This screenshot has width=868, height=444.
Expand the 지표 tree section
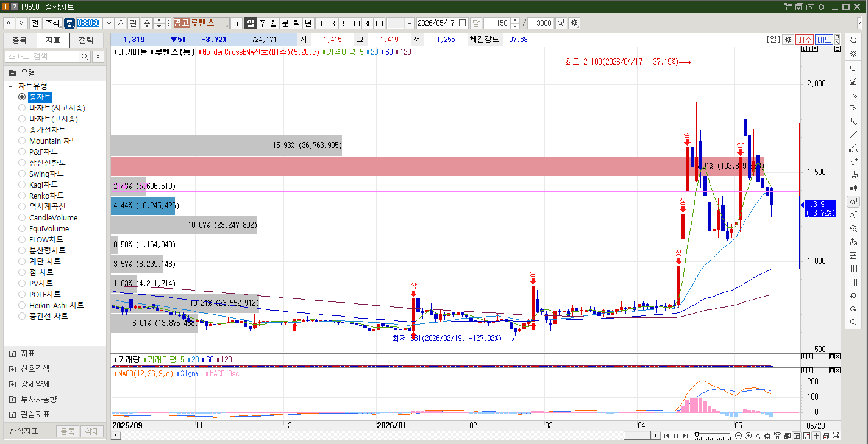12,353
